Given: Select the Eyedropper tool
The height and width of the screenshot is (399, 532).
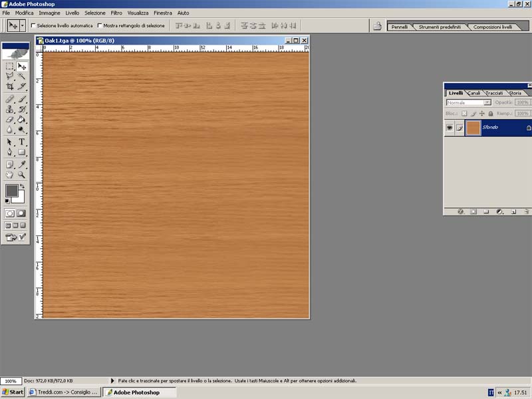Looking at the screenshot, I should (x=22, y=164).
